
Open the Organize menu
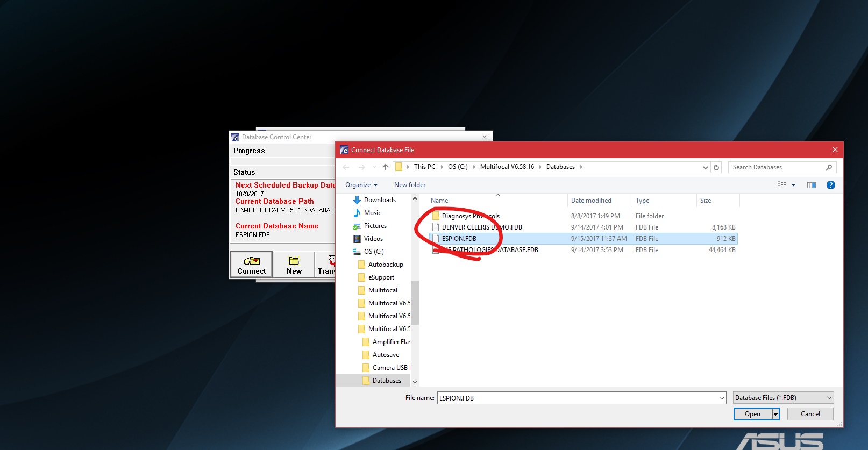[x=361, y=185]
